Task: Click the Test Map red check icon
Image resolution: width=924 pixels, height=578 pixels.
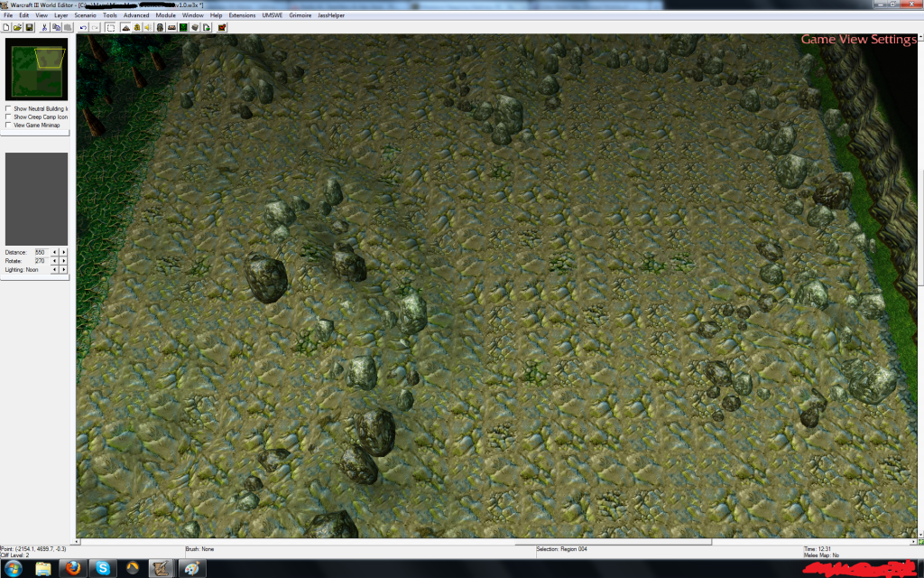Action: 222,27
